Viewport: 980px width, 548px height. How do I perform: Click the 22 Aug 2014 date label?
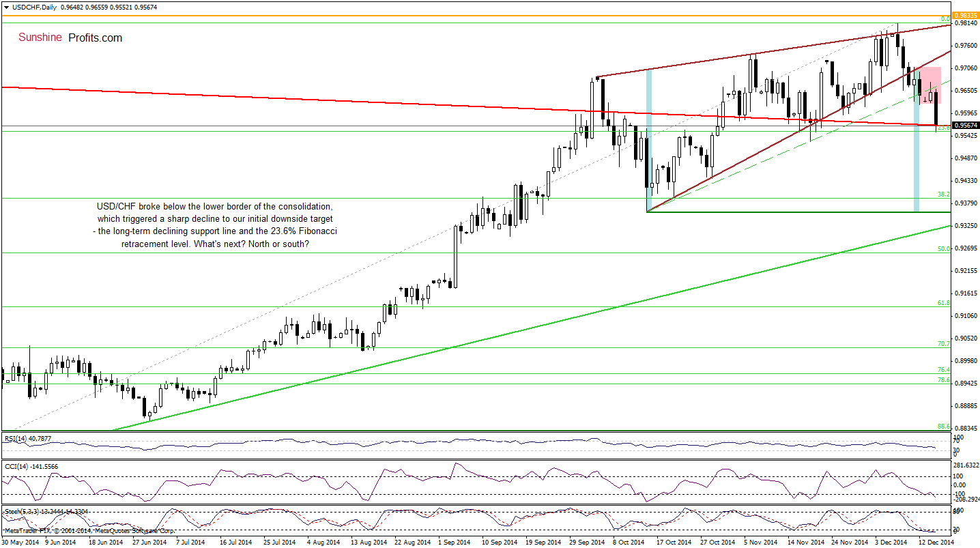click(x=412, y=543)
